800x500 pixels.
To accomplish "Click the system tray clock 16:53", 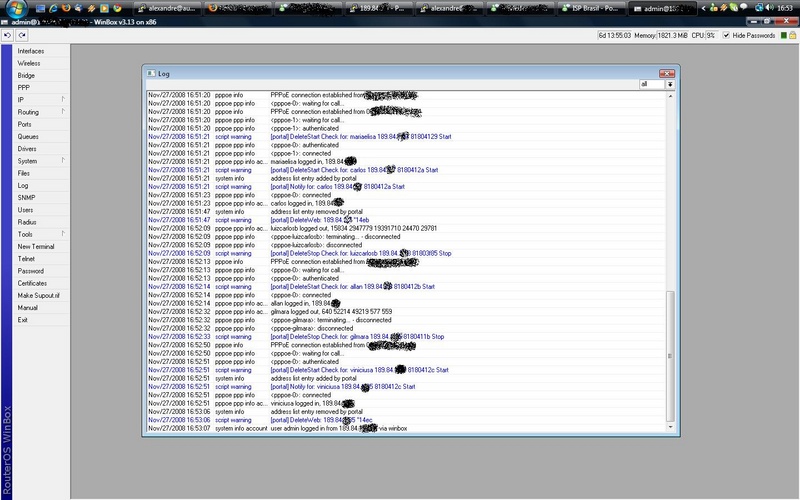I will (x=784, y=8).
